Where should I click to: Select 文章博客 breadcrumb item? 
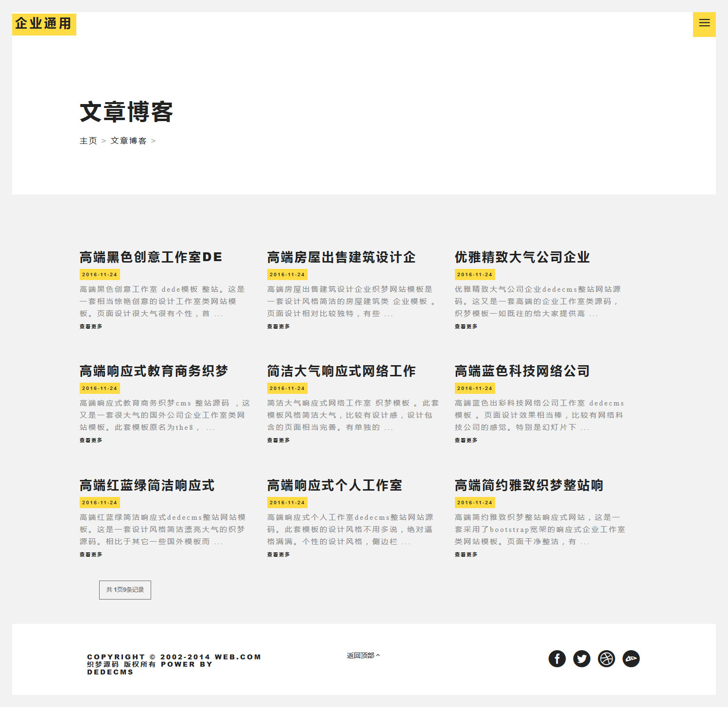pos(128,141)
